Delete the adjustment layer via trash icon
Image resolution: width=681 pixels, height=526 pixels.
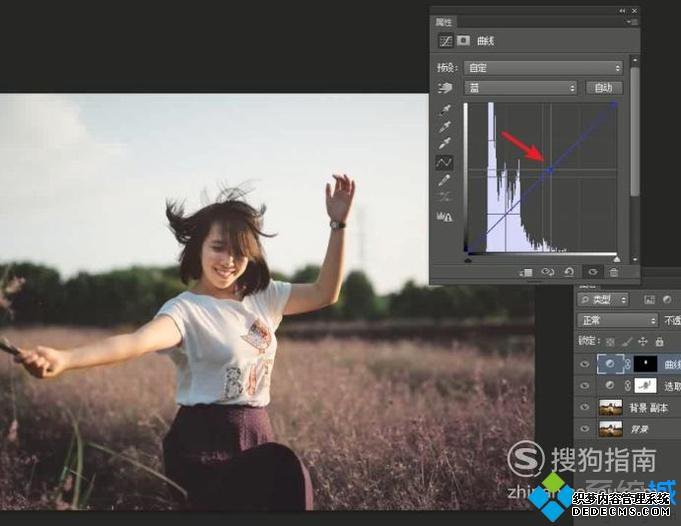[x=614, y=271]
